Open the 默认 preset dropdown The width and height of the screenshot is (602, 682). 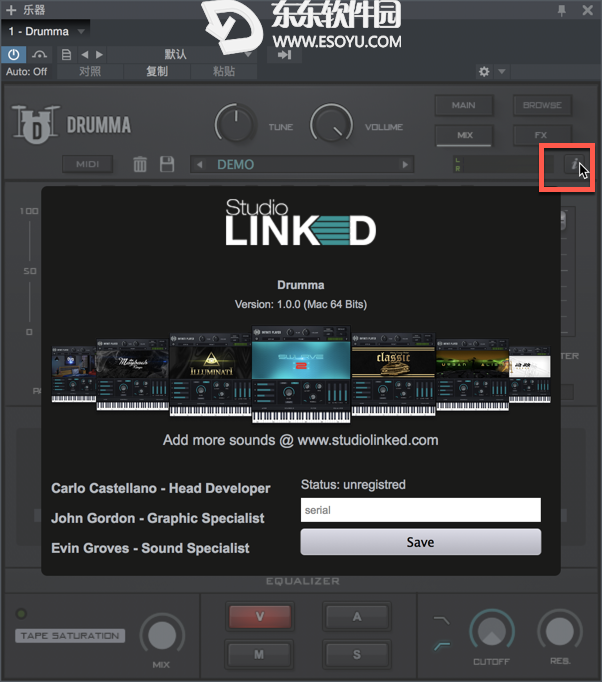point(181,54)
